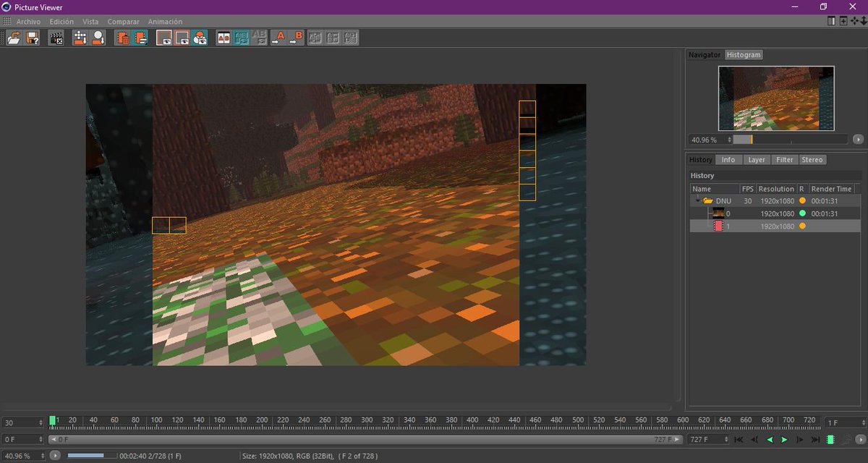Click the FPS column header

click(x=748, y=189)
